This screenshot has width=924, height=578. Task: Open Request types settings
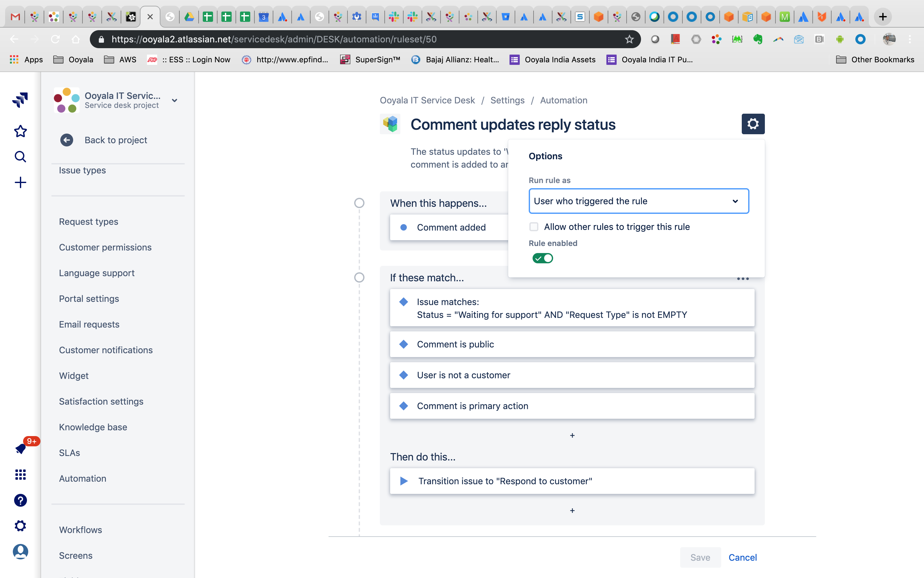point(89,222)
